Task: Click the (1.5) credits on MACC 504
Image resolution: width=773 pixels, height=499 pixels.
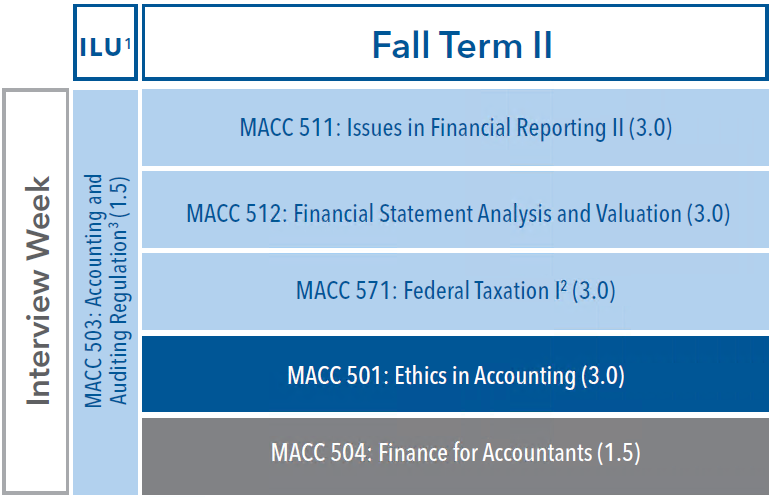Action: (x=619, y=453)
